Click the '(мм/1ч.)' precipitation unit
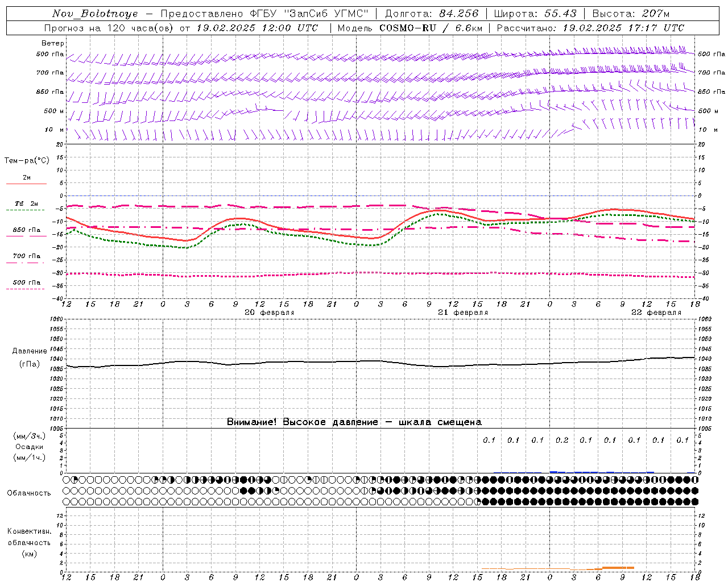The width and height of the screenshot is (728, 582). (x=30, y=458)
